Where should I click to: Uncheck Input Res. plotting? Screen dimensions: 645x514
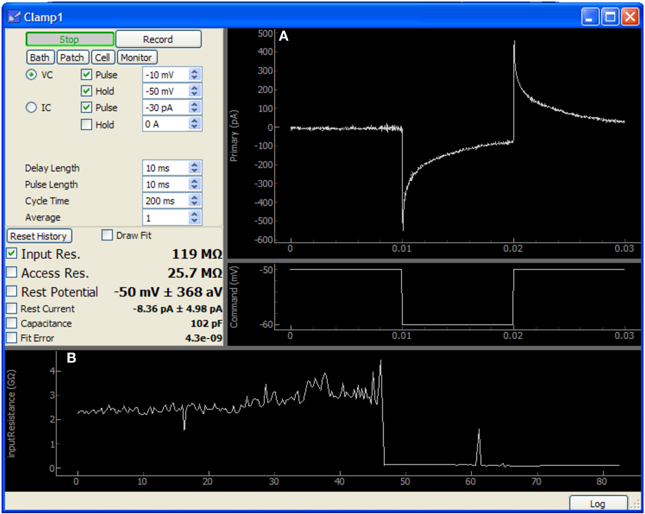coord(12,254)
